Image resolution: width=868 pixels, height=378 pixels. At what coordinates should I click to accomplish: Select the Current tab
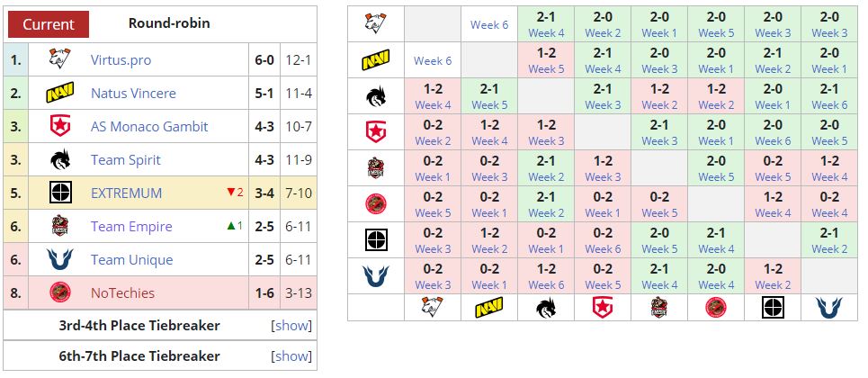49,24
